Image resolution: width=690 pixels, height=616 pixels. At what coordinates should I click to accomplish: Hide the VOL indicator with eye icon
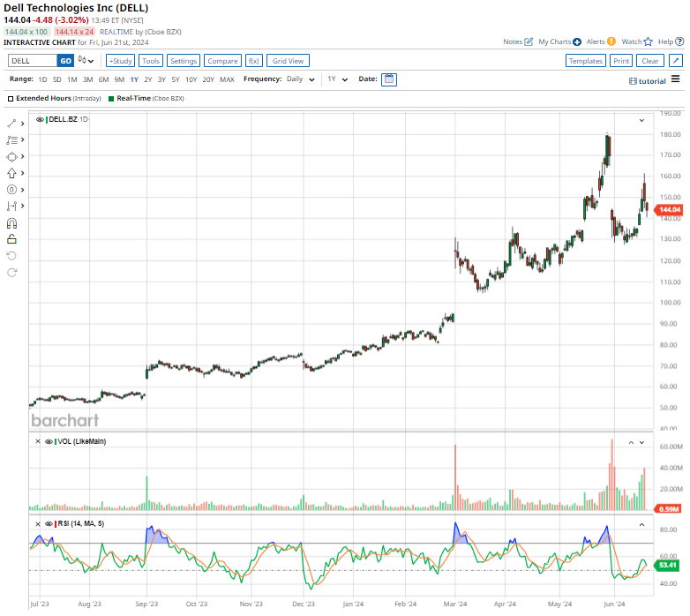pos(47,441)
